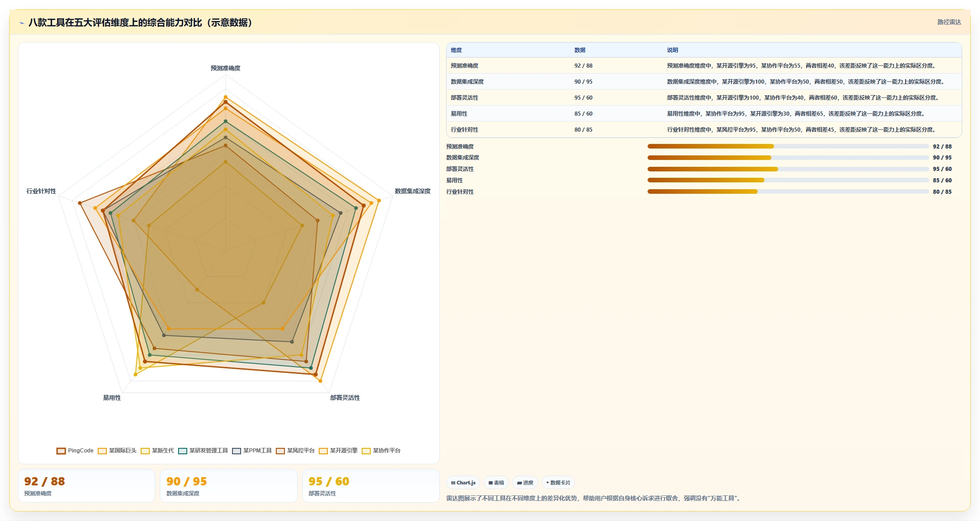
Task: Show or hide 某开源引擎 series
Action: [338, 451]
